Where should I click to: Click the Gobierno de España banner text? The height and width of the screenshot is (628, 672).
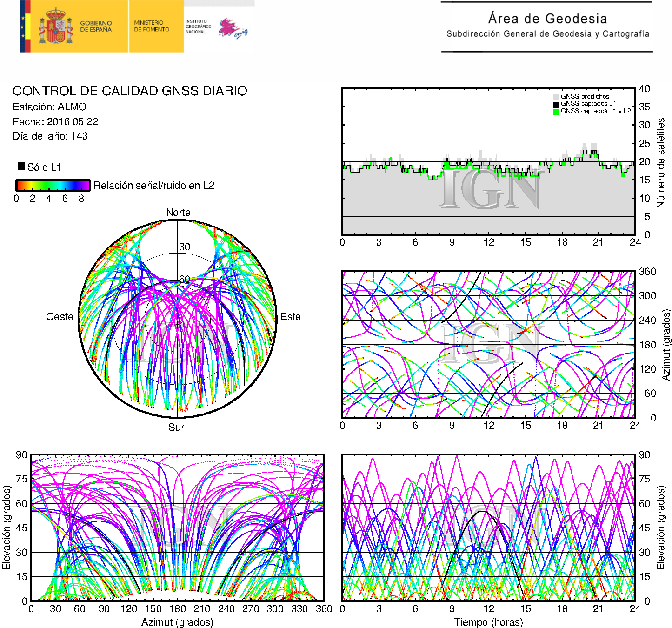click(96, 27)
